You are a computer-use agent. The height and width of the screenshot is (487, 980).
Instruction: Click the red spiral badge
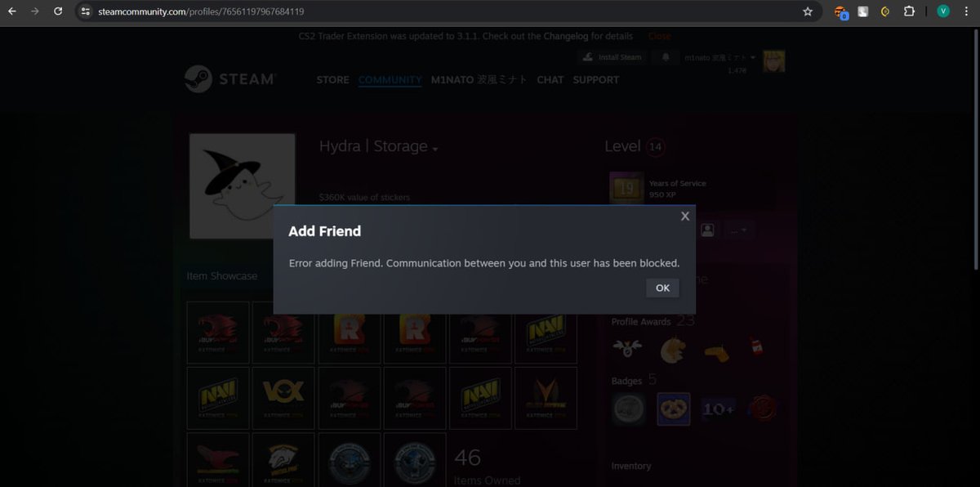pyautogui.click(x=762, y=409)
